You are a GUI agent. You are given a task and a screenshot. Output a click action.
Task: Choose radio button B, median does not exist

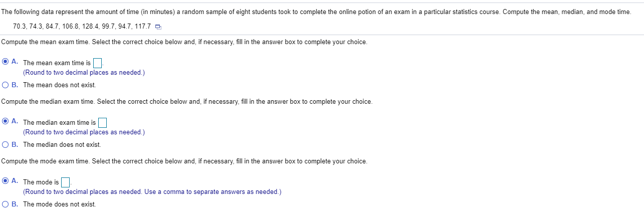point(6,144)
